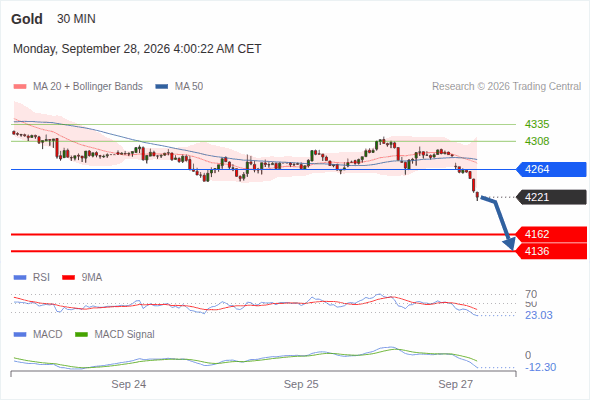Click the MACD Signal green legend marker
590x400 pixels.
[81, 335]
